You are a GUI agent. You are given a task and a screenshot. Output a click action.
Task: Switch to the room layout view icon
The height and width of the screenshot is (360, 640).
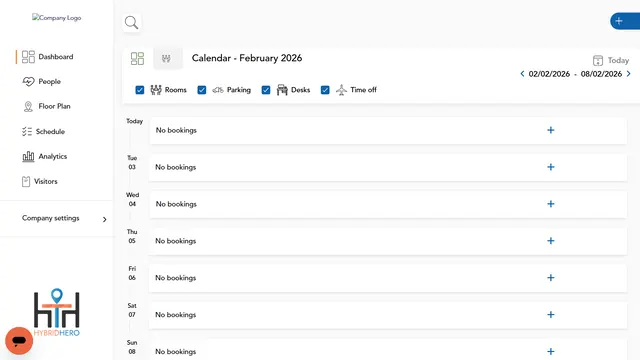point(166,58)
